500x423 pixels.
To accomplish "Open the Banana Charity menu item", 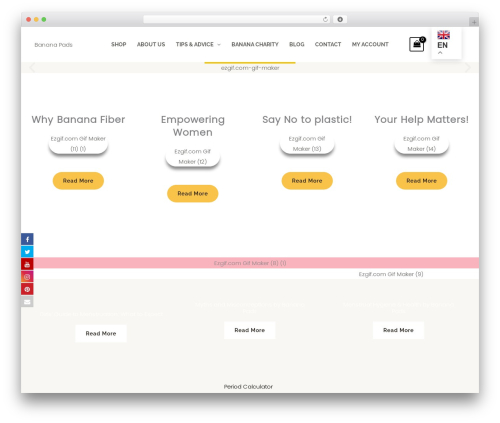I will [x=255, y=44].
